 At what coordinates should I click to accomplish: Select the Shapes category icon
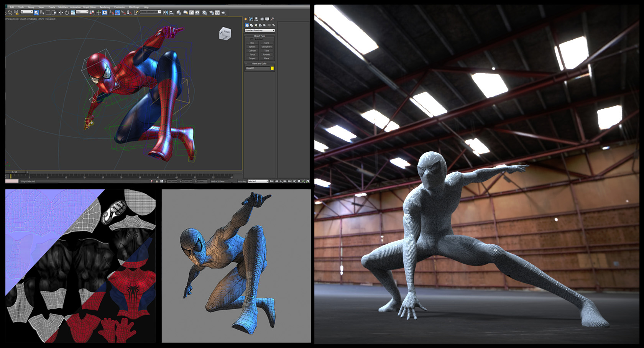pos(251,25)
